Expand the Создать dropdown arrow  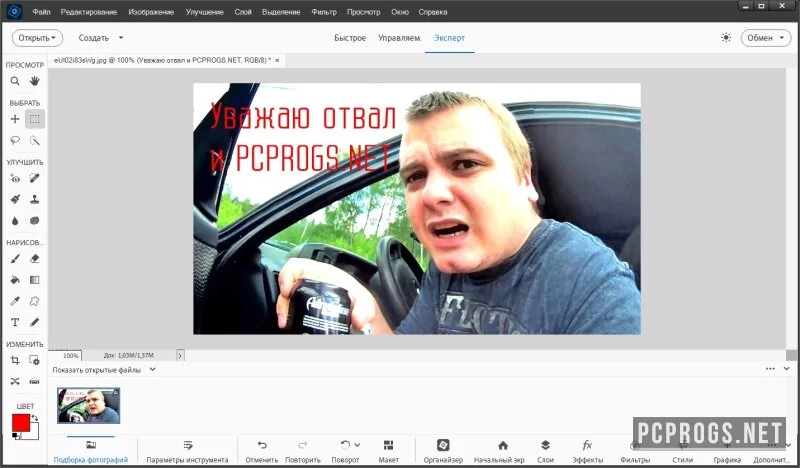(121, 38)
